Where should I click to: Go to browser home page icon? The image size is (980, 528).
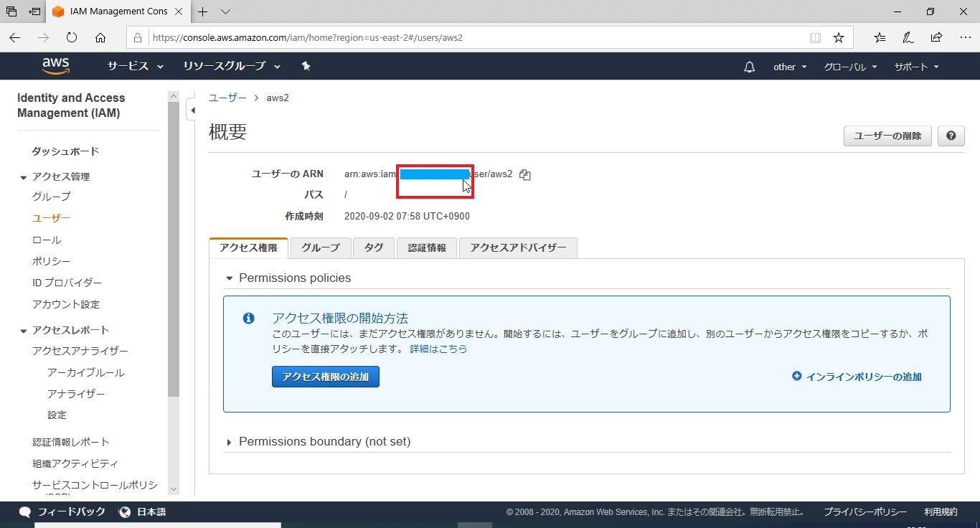(x=100, y=37)
